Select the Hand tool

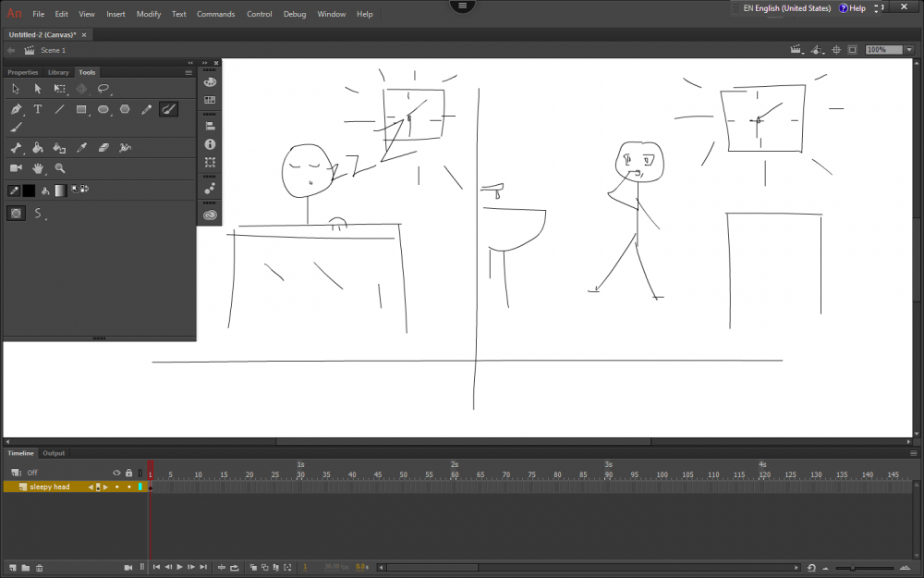(38, 168)
